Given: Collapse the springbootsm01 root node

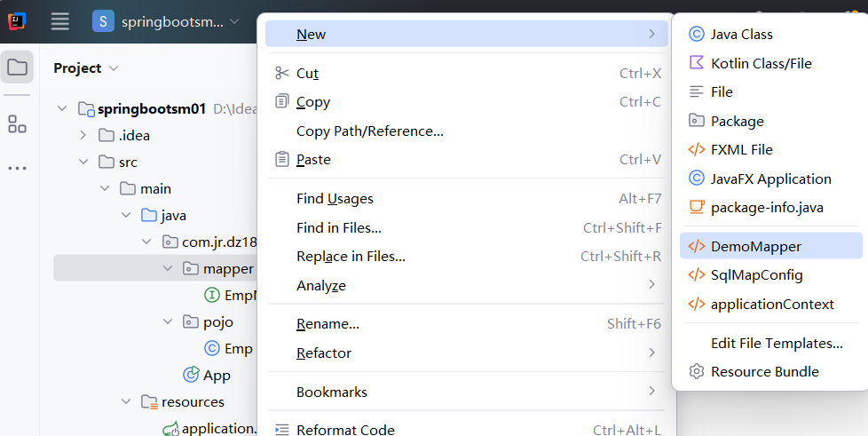Looking at the screenshot, I should [x=62, y=108].
